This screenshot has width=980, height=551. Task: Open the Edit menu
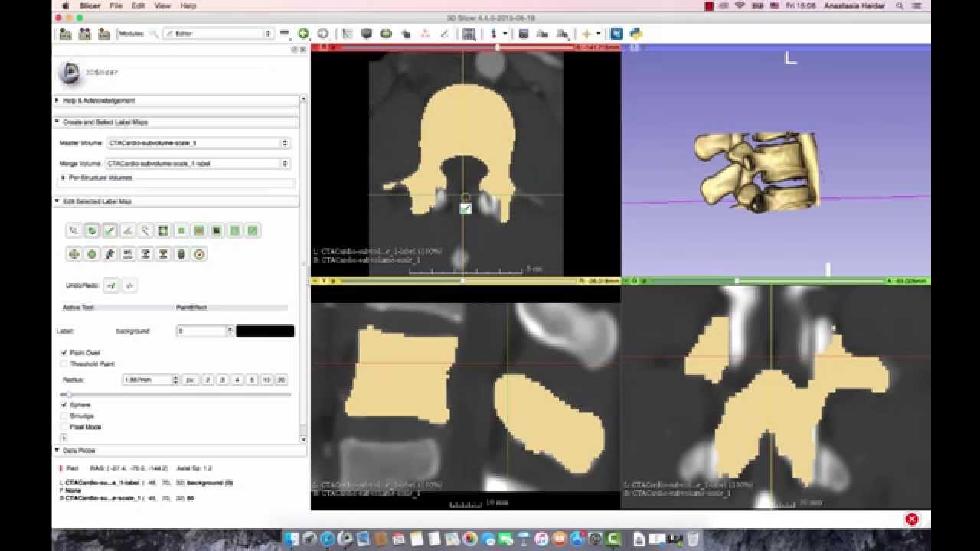(138, 5)
